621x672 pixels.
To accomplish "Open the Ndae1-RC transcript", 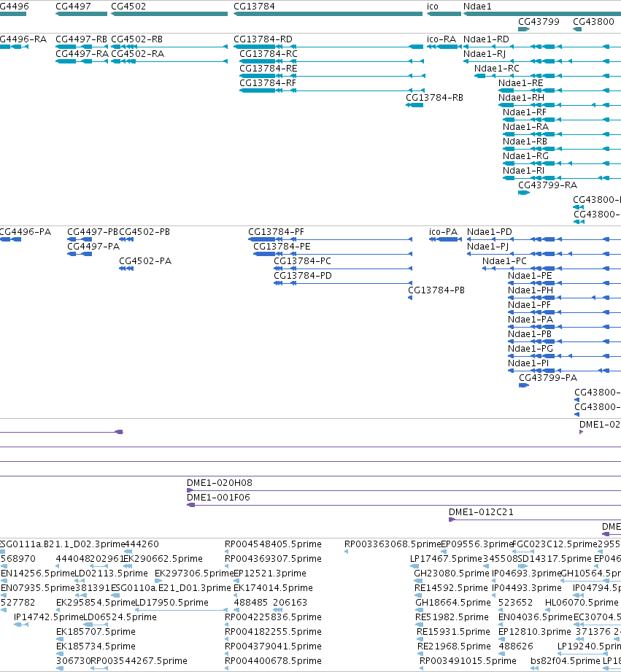I will (x=497, y=69).
